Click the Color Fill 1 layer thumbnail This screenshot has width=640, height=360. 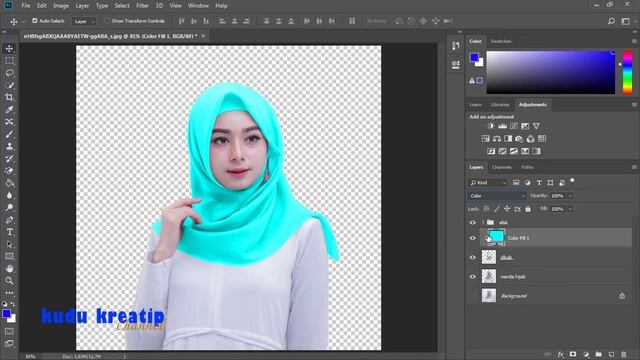coord(496,236)
